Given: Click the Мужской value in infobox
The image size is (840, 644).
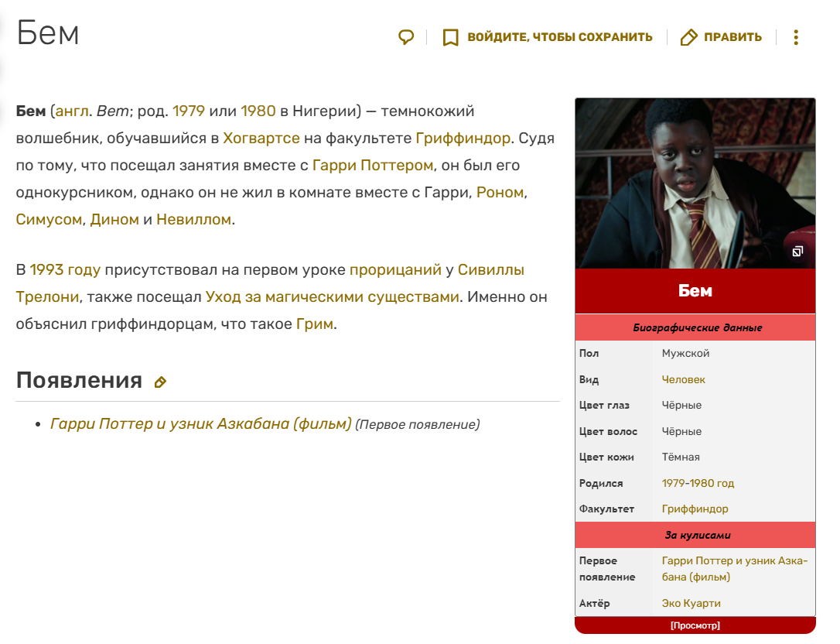Looking at the screenshot, I should [685, 354].
